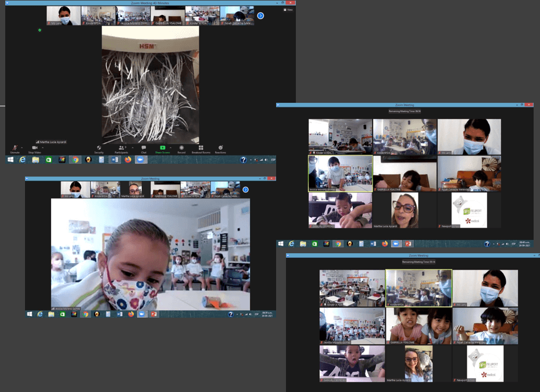
Task: Show next thumbnails in masked girl window
Action: click(x=245, y=189)
